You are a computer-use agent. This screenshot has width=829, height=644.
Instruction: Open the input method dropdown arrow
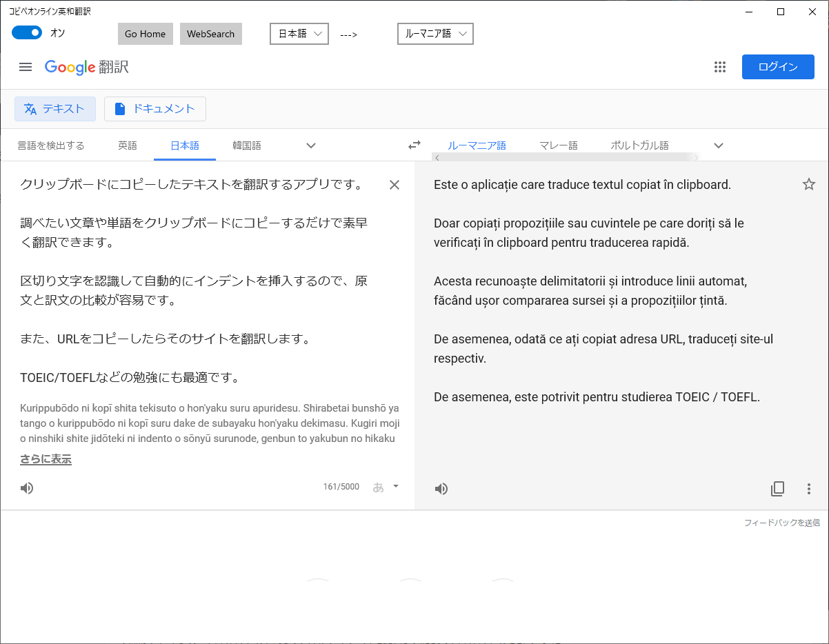(x=396, y=486)
